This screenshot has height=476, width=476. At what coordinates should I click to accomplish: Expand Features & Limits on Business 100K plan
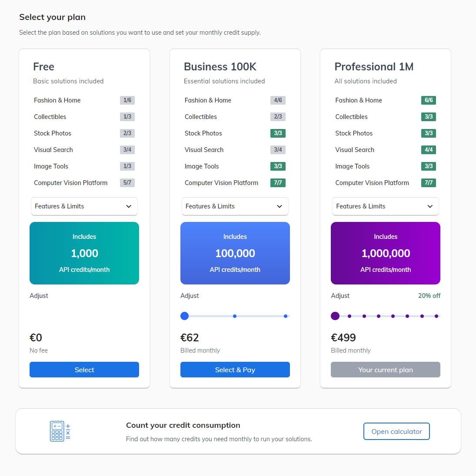pyautogui.click(x=235, y=206)
